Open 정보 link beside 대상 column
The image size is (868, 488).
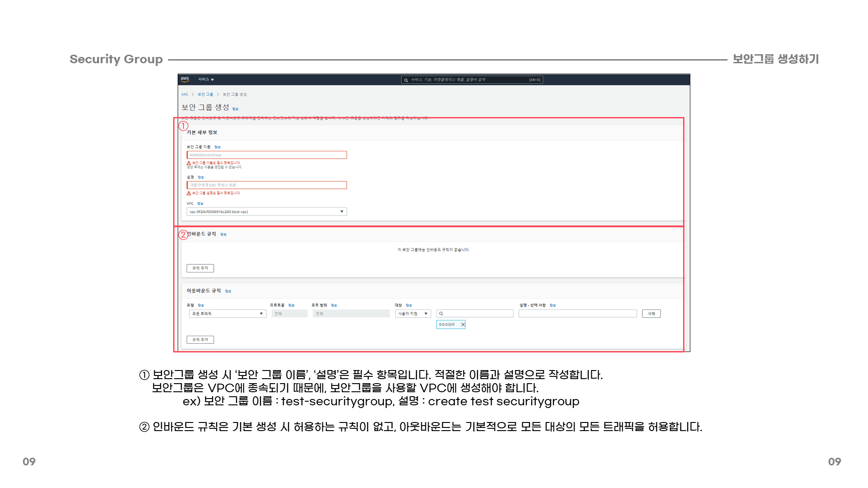coord(409,305)
